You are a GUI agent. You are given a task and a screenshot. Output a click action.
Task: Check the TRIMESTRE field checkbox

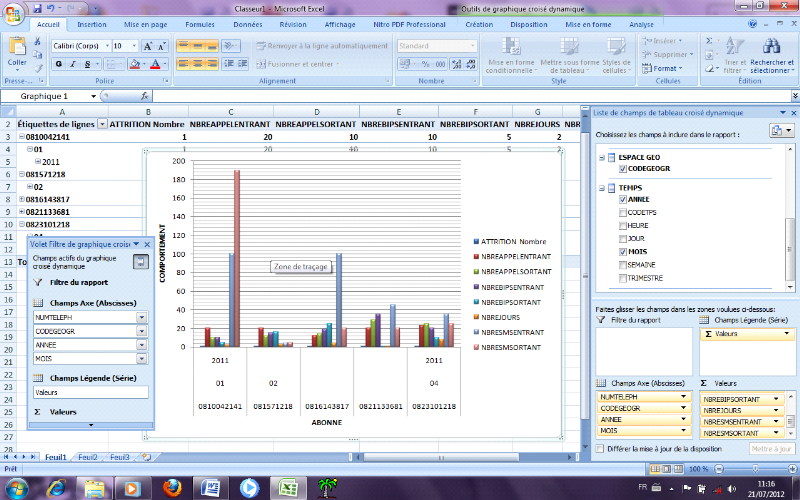623,277
